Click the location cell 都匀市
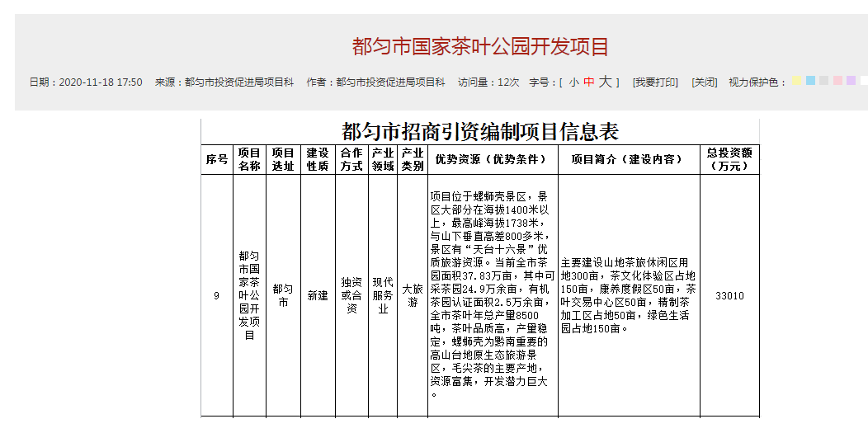Screen dimensions: 868x433 click(284, 296)
